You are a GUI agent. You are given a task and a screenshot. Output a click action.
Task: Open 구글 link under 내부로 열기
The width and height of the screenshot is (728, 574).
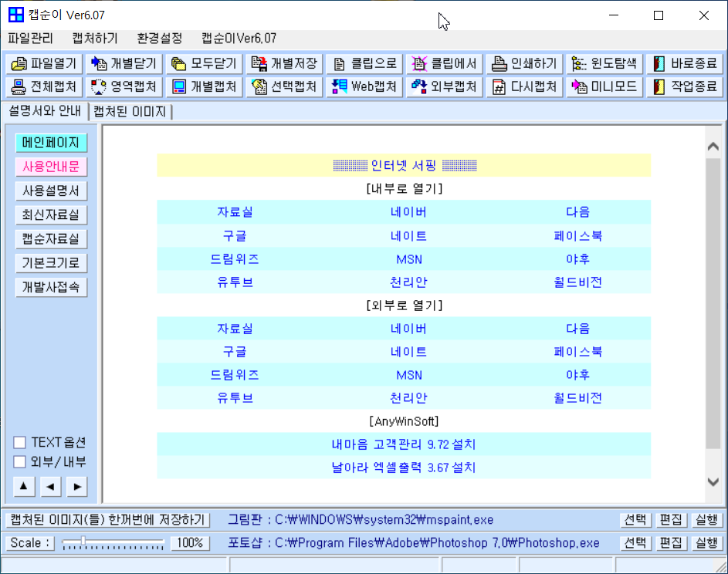pyautogui.click(x=235, y=236)
